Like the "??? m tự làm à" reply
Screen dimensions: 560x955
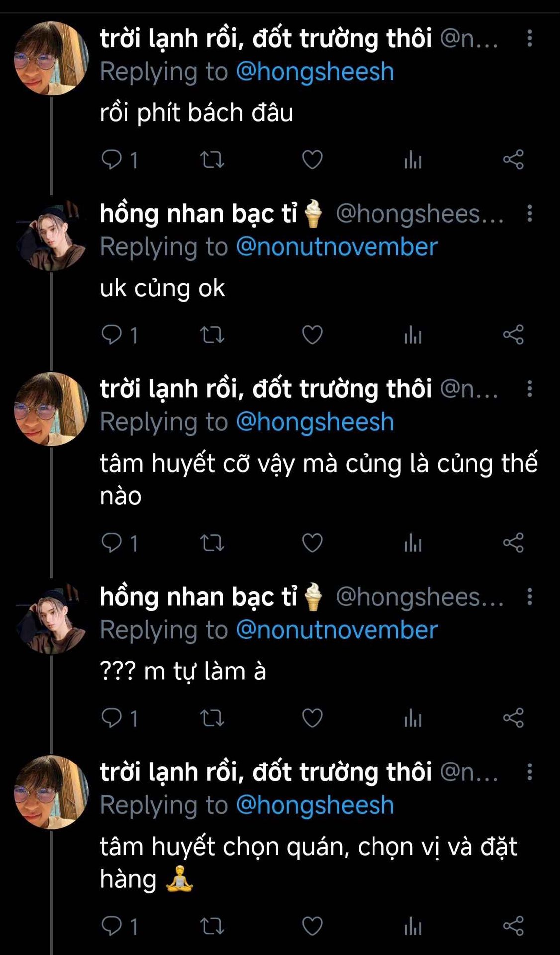pos(312,718)
